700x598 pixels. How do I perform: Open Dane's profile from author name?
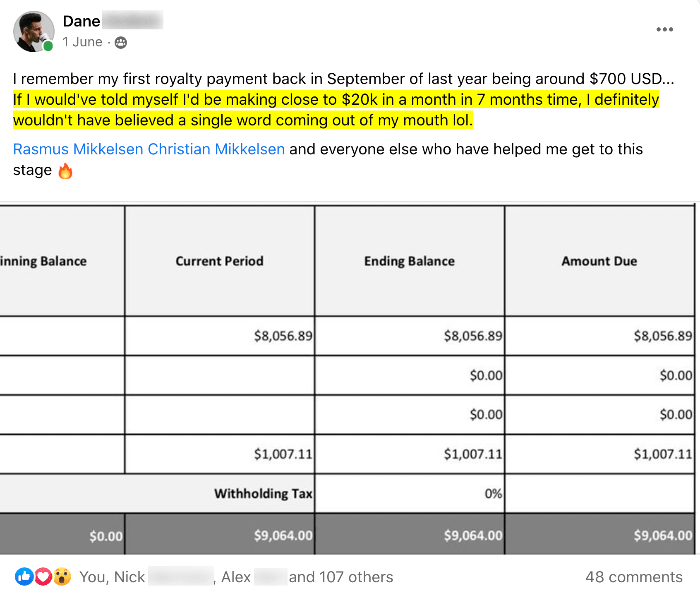point(82,21)
